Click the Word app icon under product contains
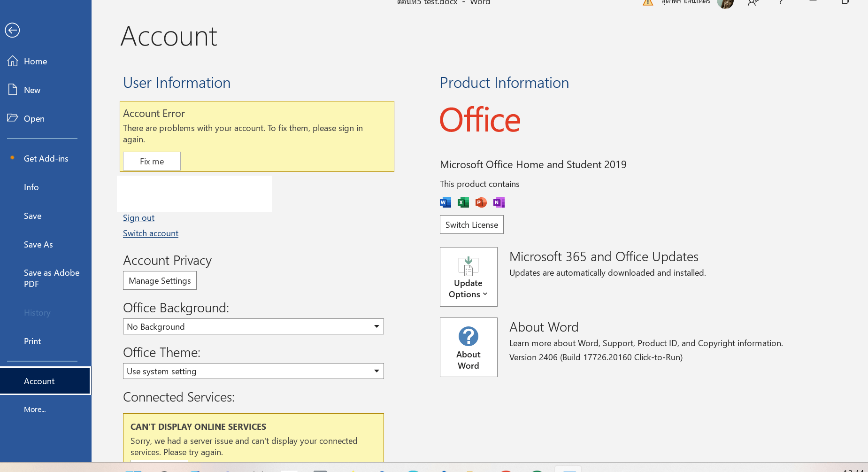This screenshot has height=472, width=868. click(x=446, y=202)
